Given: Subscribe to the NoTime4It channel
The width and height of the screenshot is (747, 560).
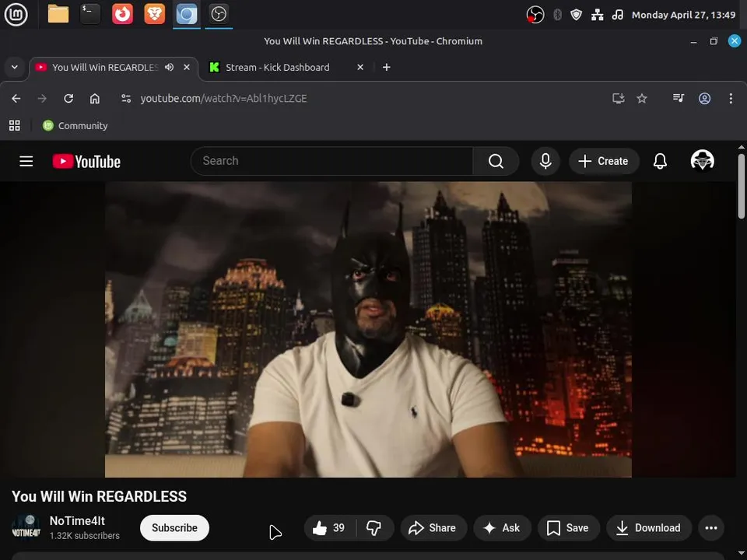Looking at the screenshot, I should click(174, 527).
